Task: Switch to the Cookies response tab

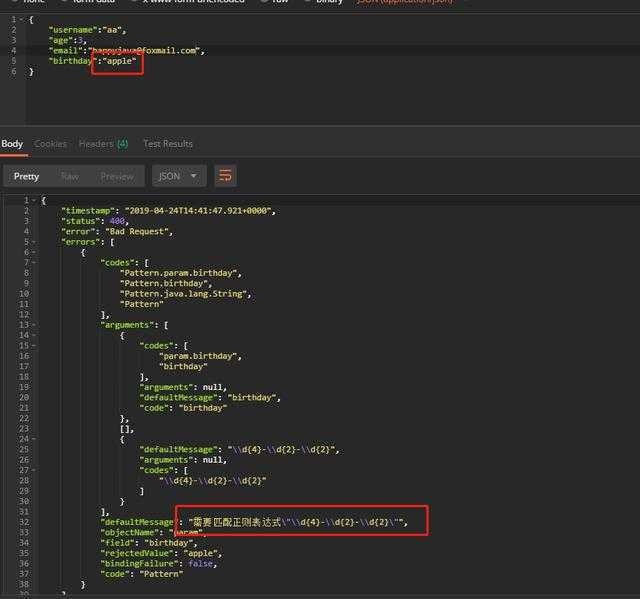Action: coord(50,144)
